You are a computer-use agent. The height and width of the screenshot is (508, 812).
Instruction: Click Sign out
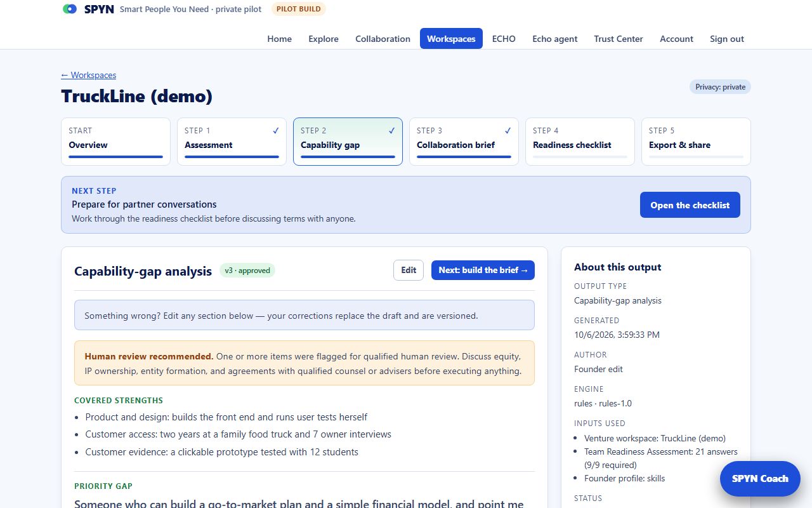pyautogui.click(x=727, y=39)
